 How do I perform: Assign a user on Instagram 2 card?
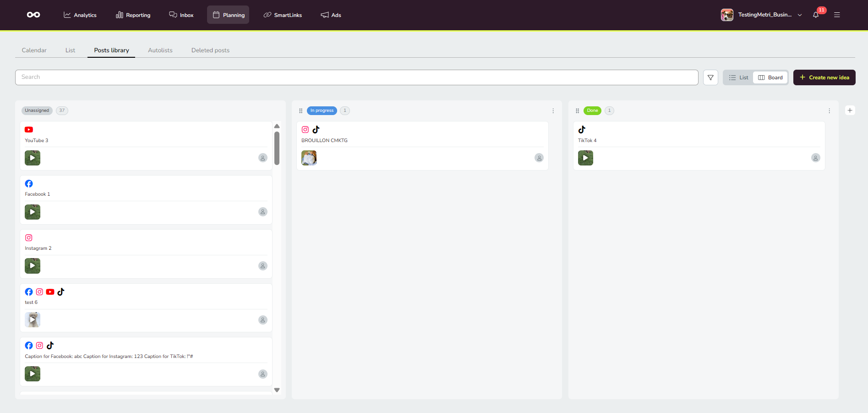(263, 266)
